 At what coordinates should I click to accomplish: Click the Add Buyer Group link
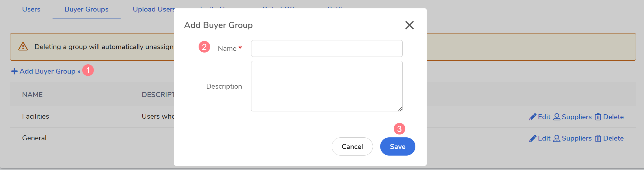point(46,71)
